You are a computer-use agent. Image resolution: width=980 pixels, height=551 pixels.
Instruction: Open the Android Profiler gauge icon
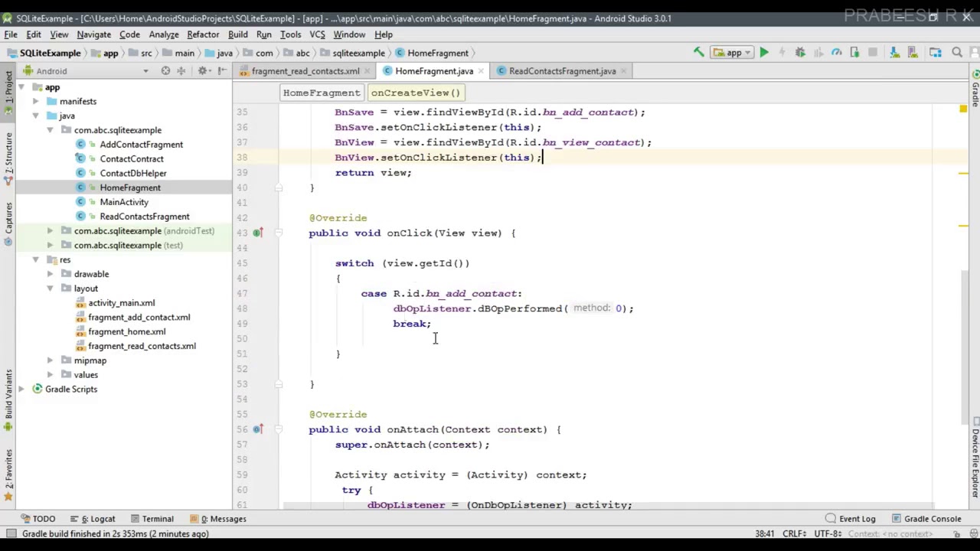pos(836,53)
